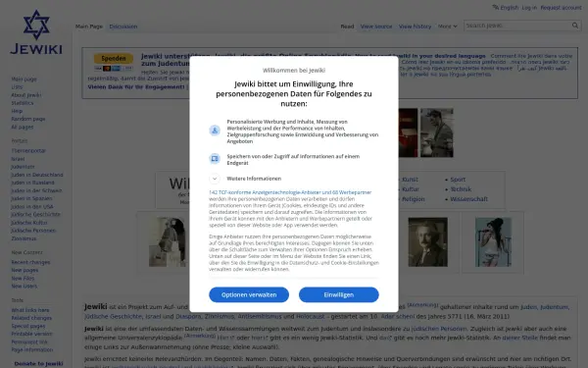This screenshot has width=588, height=368.
Task: Open the Antisemitismus article link
Action: [260, 317]
